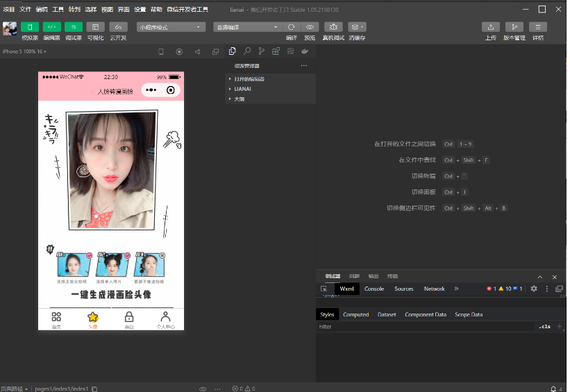The image size is (570, 392).
Task: Click the search icon in editor sidebar
Action: (246, 51)
